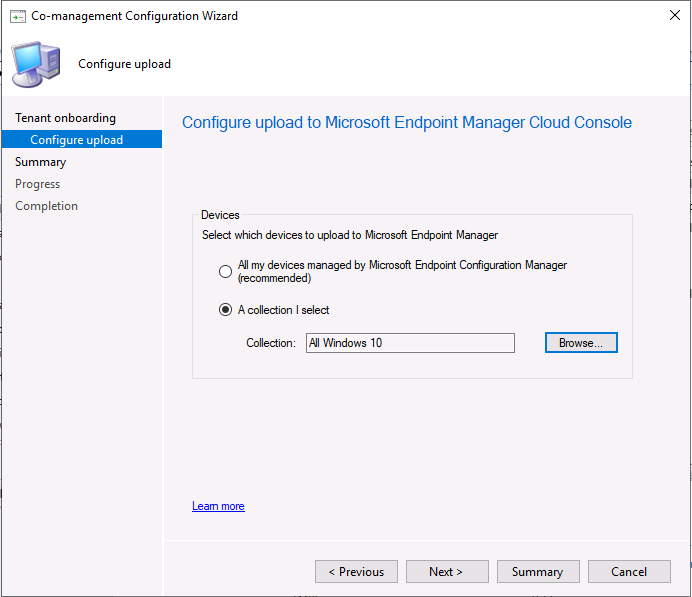Click the computer image beside Configure upload

pyautogui.click(x=36, y=64)
